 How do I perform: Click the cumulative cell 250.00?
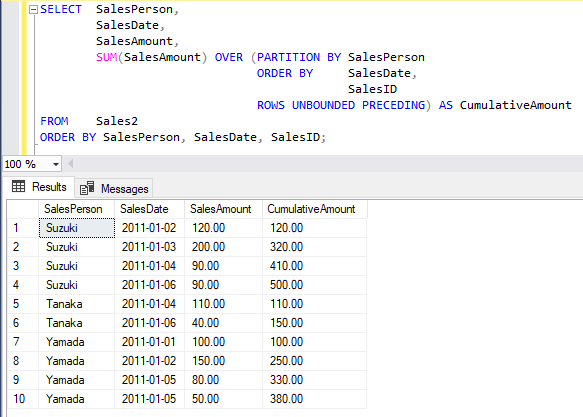pos(315,361)
